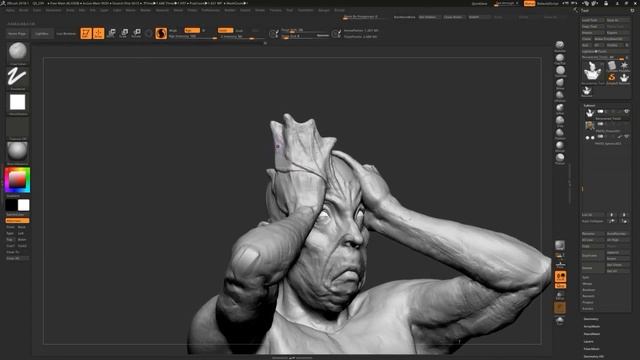Viewport: 640px width, 360px height.
Task: Select the Rotate transform tool
Action: tap(136, 33)
